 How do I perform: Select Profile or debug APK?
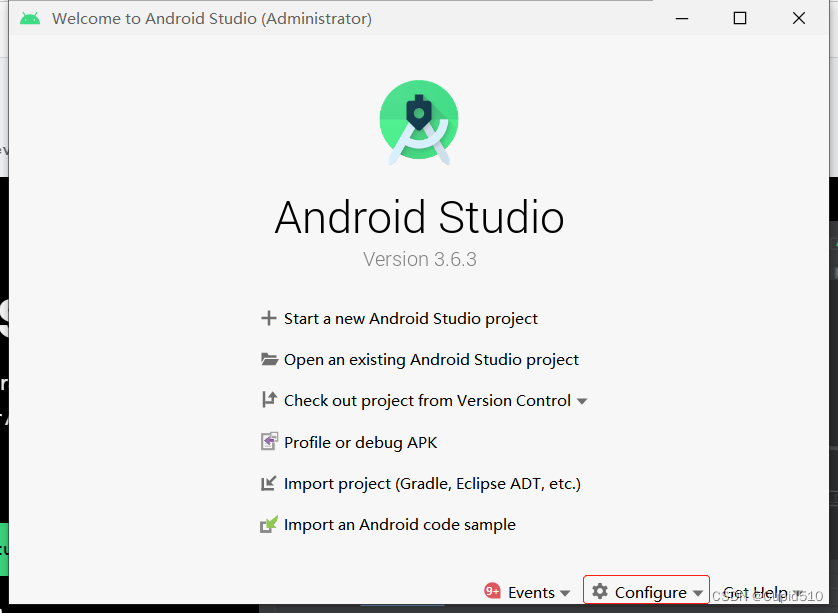[361, 443]
